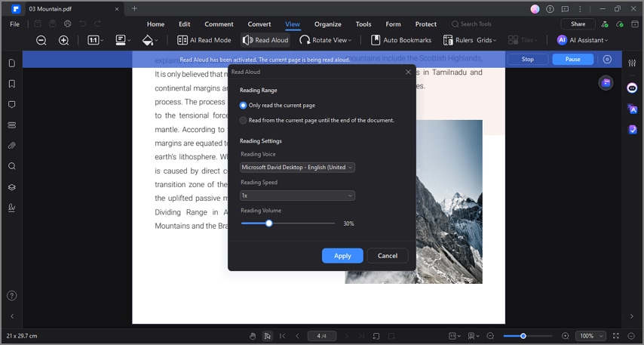Image resolution: width=644 pixels, height=345 pixels.
Task: Open the search panel in sidebar
Action: coord(12,166)
